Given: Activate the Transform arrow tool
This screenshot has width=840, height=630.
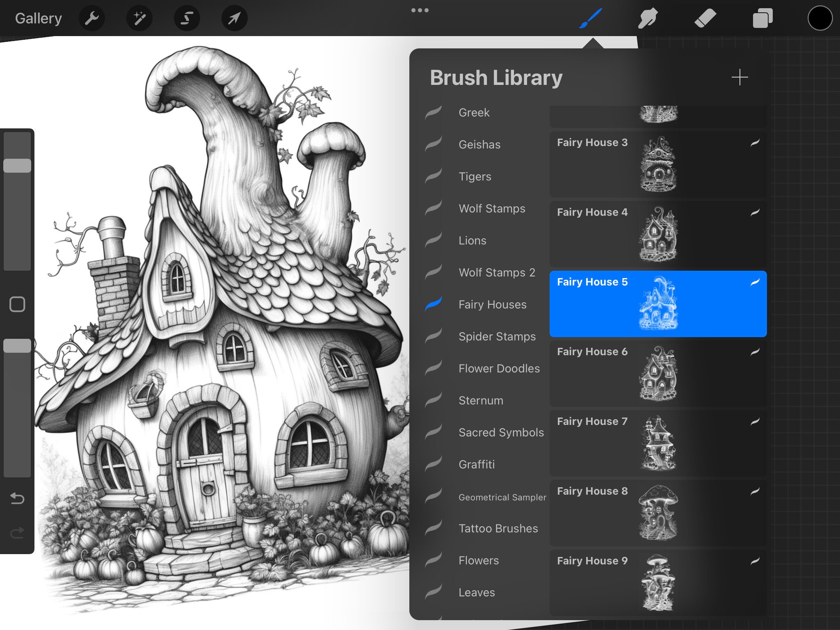Looking at the screenshot, I should [235, 18].
